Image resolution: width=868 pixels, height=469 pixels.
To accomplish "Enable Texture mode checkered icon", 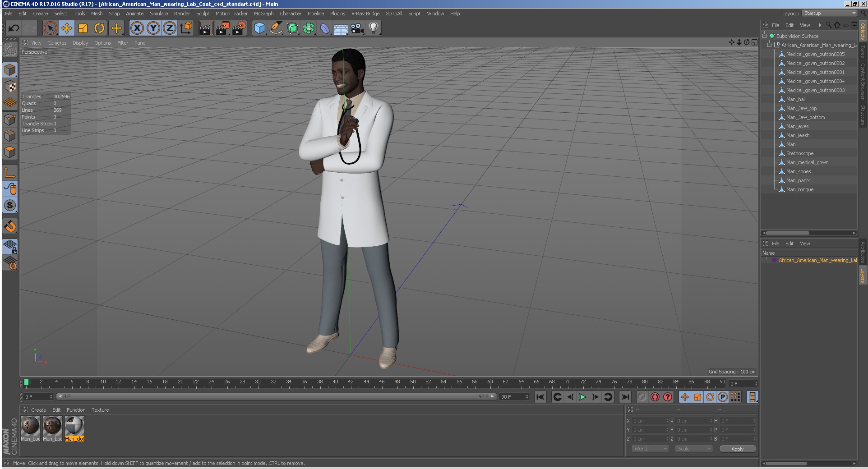I will (10, 87).
